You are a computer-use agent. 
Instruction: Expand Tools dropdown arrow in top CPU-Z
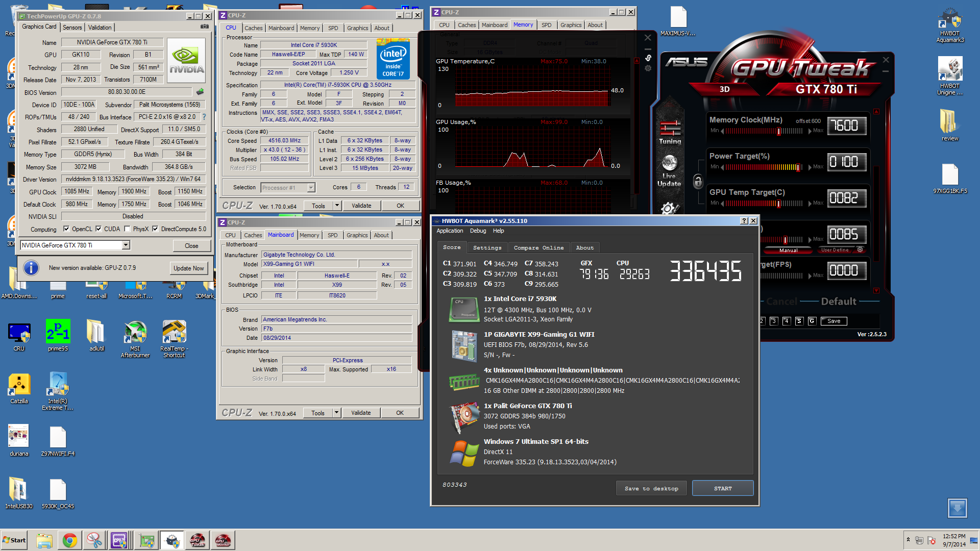[x=337, y=206]
